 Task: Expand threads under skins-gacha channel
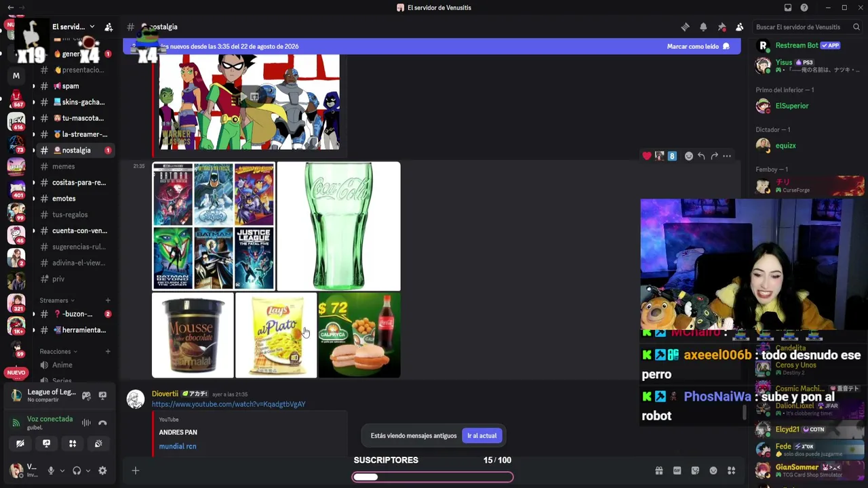pos(33,102)
